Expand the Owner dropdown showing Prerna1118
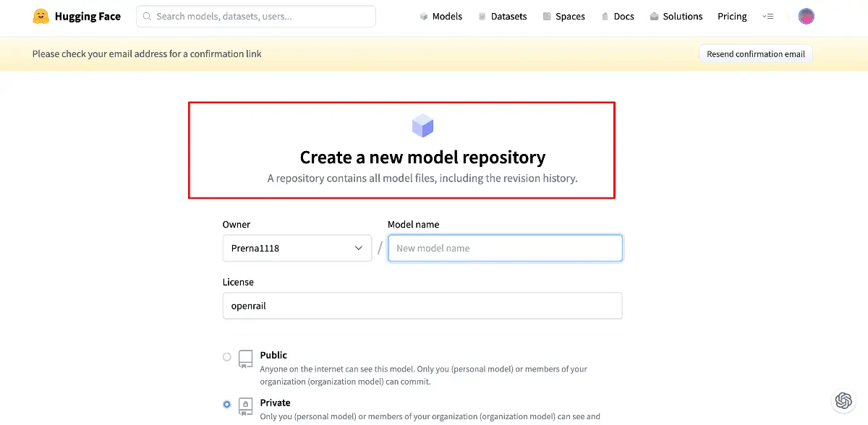This screenshot has width=868, height=425. [x=297, y=248]
